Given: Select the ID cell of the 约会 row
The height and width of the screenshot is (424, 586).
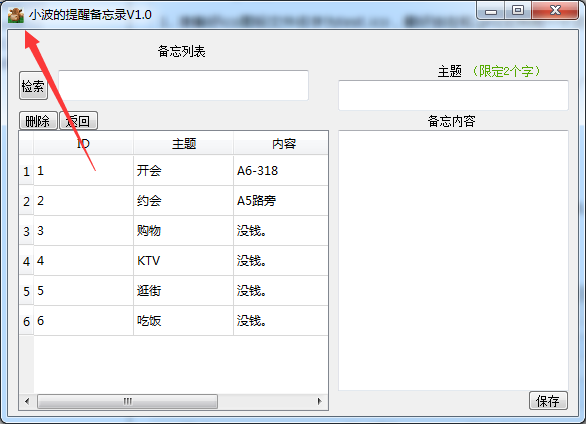Looking at the screenshot, I should (x=83, y=201).
